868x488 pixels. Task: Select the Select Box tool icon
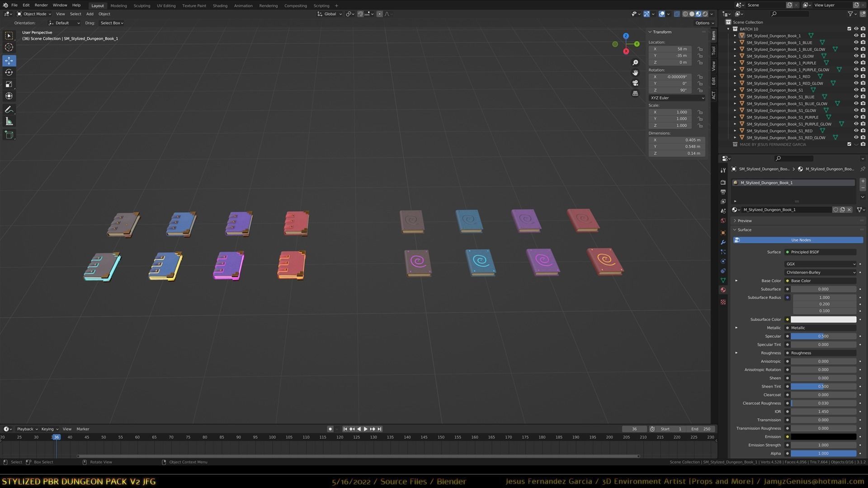coord(9,36)
